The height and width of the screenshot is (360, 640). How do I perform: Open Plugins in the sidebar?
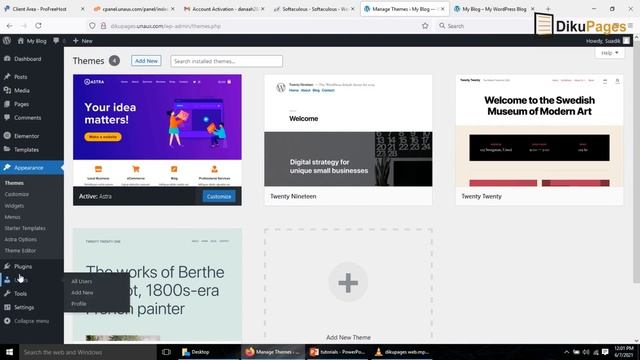[x=23, y=266]
